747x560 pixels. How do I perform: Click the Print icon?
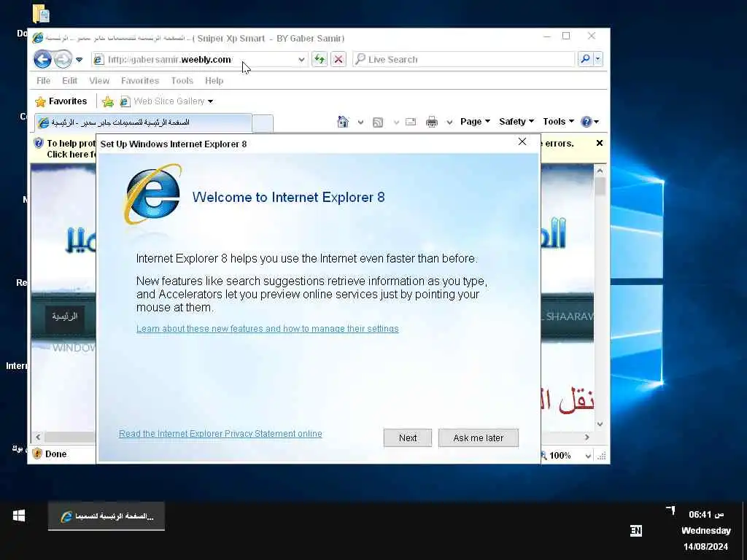(x=432, y=122)
